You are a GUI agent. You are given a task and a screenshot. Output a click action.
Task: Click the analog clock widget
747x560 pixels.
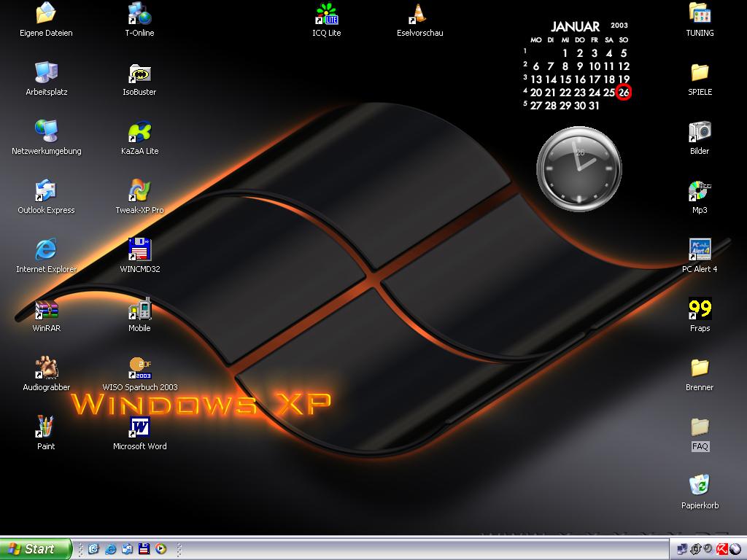click(578, 168)
